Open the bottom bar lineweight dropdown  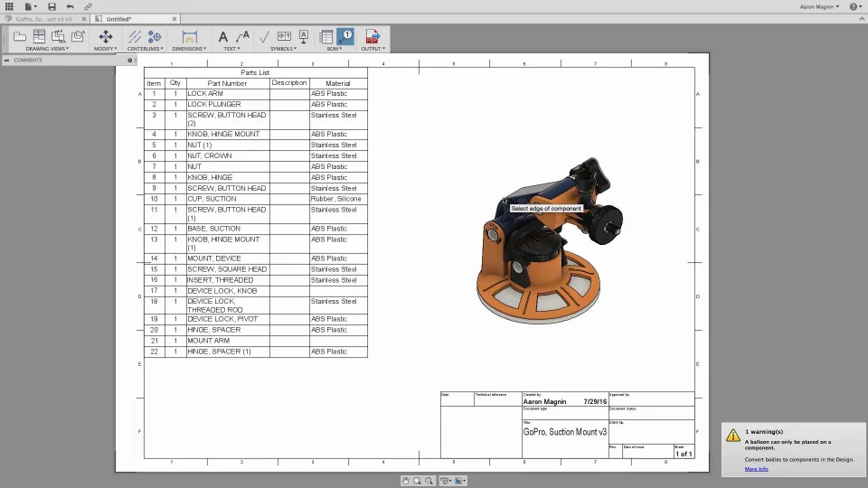[460, 481]
